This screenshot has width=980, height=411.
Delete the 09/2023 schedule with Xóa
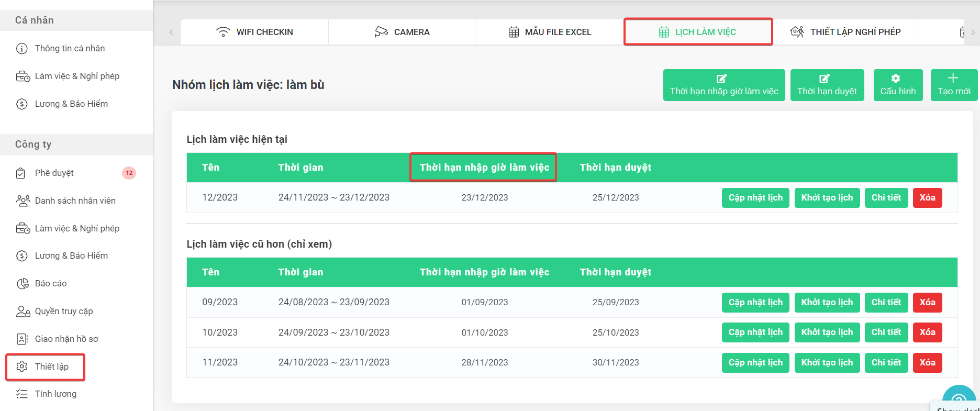click(x=928, y=303)
